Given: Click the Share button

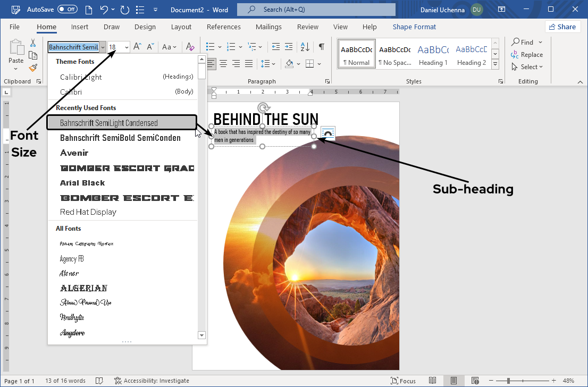Looking at the screenshot, I should click(562, 27).
